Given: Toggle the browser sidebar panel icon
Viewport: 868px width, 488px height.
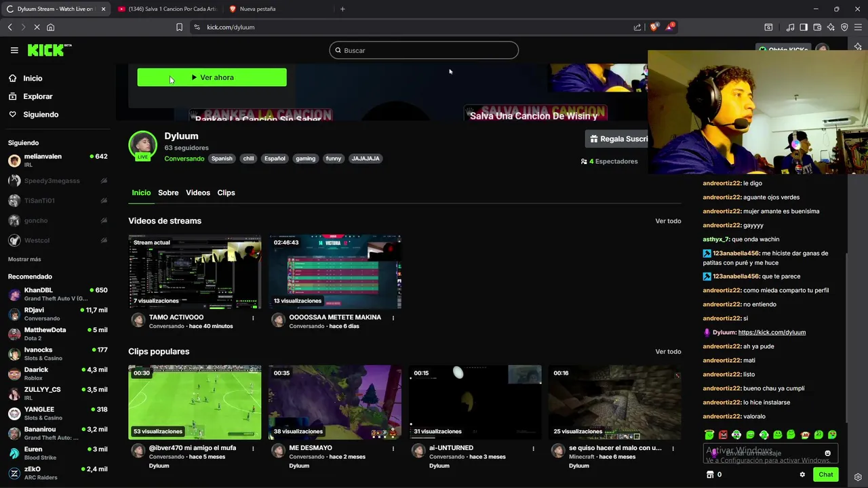Looking at the screenshot, I should (x=804, y=27).
